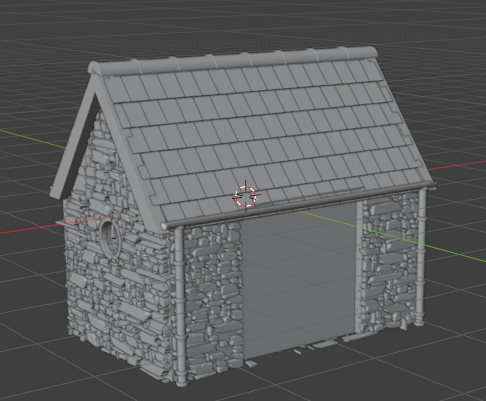Click the gutter along the roof's lower edge
486x401 pixels.
[x=298, y=205]
